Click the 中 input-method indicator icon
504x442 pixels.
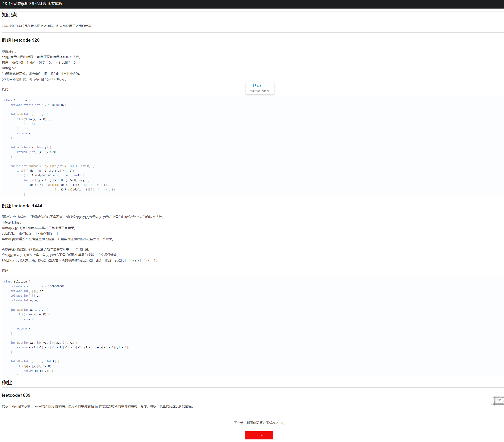499,401
